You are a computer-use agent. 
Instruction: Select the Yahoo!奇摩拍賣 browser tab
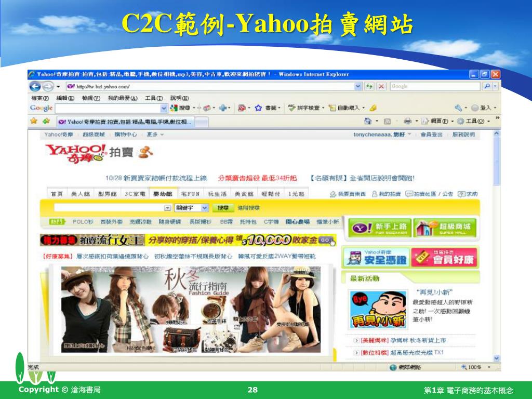click(x=125, y=122)
